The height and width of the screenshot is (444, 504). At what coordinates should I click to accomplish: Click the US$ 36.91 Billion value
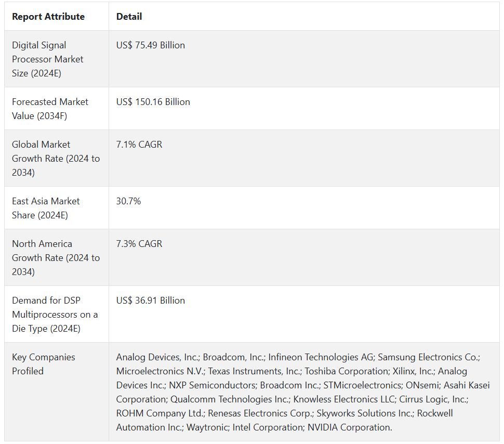(x=151, y=301)
